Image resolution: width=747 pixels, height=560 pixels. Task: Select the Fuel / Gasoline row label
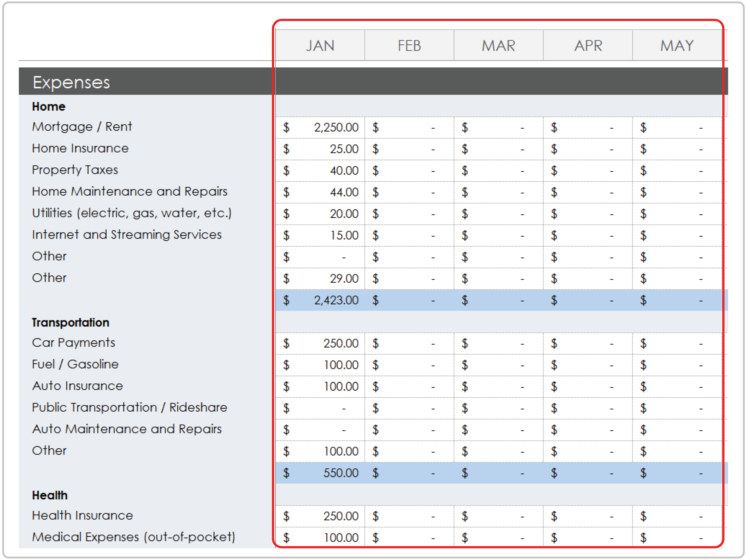(75, 365)
